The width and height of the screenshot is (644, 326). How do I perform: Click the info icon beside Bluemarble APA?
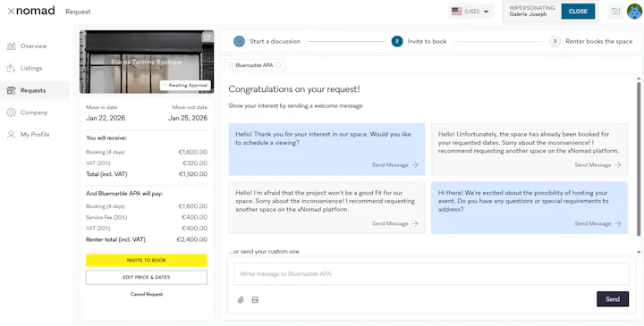tap(278, 65)
